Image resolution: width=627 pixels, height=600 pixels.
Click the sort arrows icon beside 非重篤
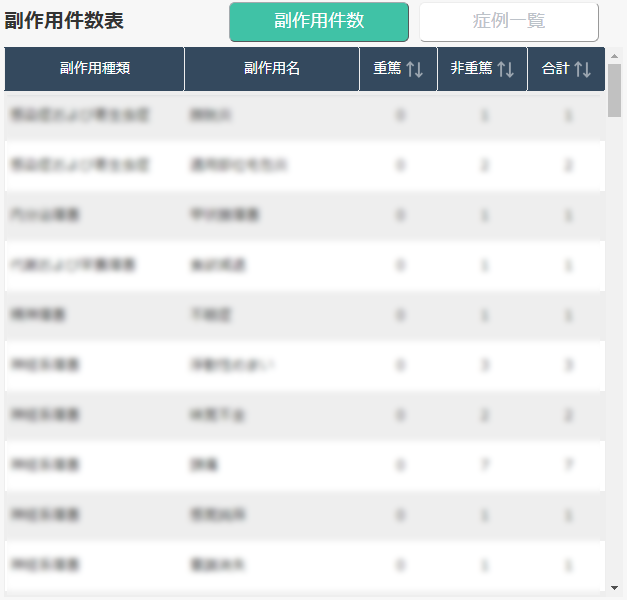(505, 69)
